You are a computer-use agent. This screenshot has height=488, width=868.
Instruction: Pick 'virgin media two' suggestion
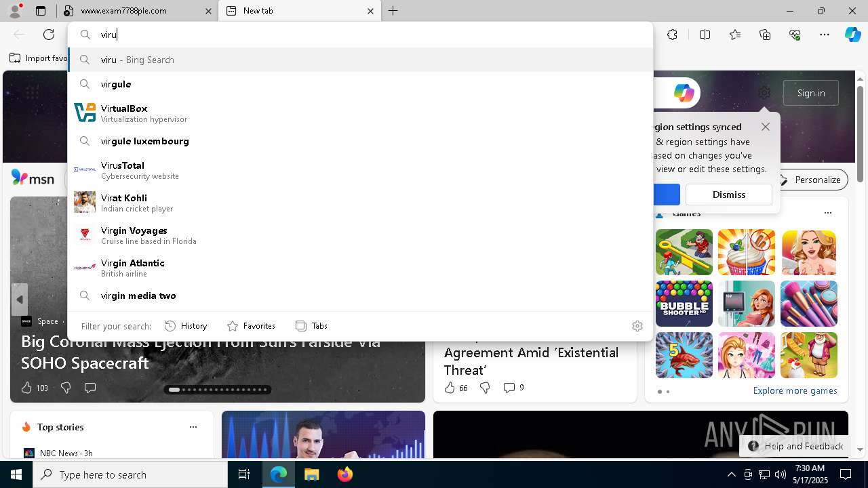[360, 296]
